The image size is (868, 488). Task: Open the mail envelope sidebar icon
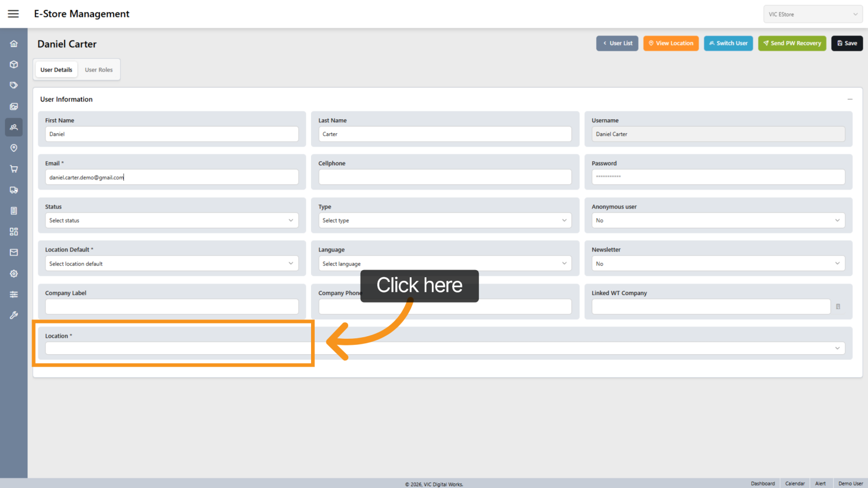pyautogui.click(x=14, y=253)
